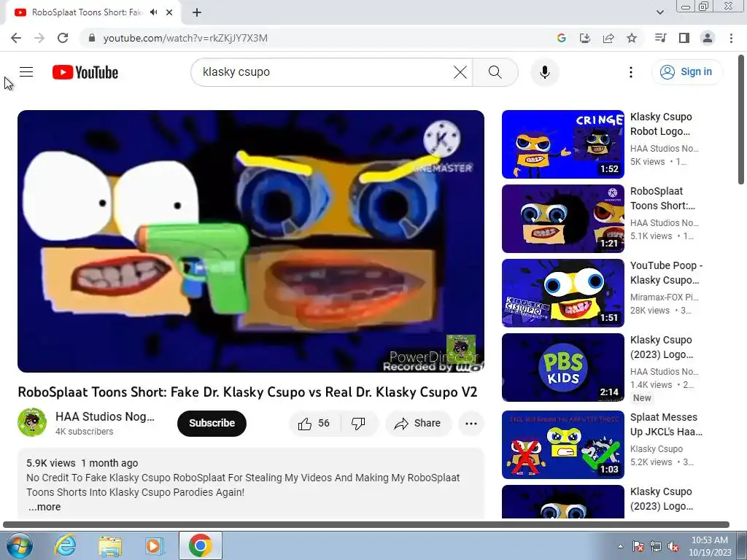Image resolution: width=747 pixels, height=560 pixels.
Task: Open YouTube settings three-dot menu
Action: click(631, 72)
